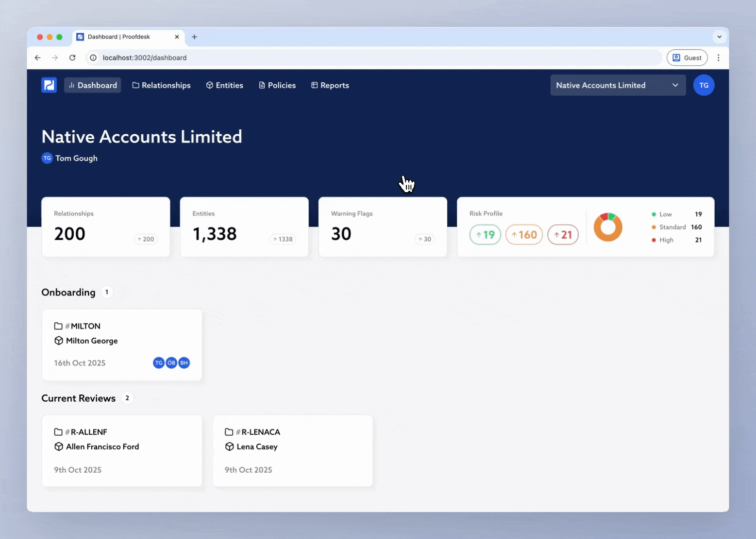Navigate to Reports
756x539 pixels.
point(330,85)
